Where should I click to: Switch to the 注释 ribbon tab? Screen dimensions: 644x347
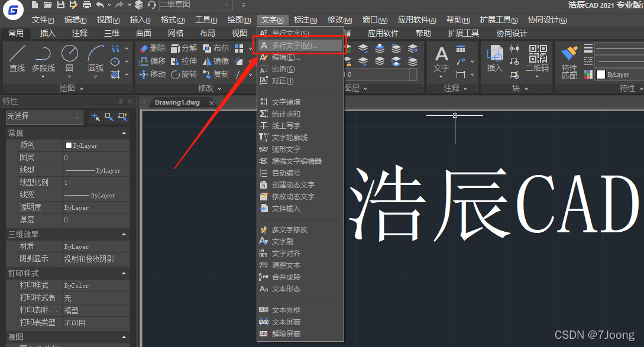(x=79, y=33)
